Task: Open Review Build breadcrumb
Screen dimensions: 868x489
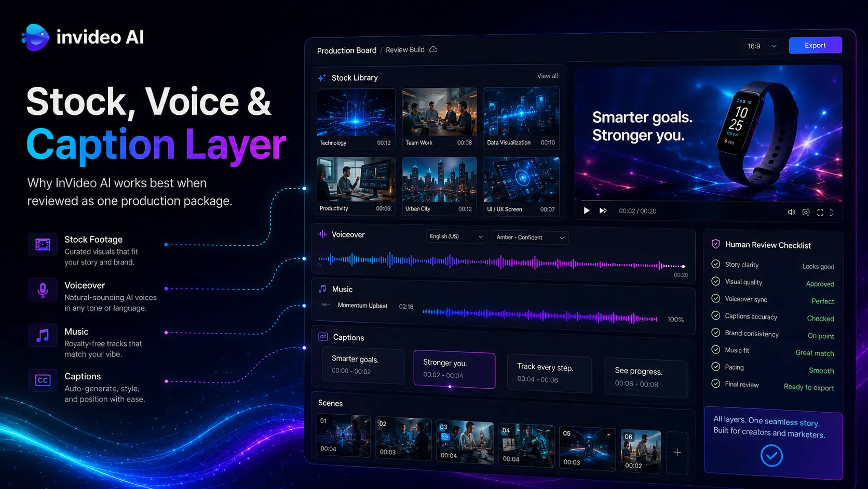Action: click(x=405, y=50)
